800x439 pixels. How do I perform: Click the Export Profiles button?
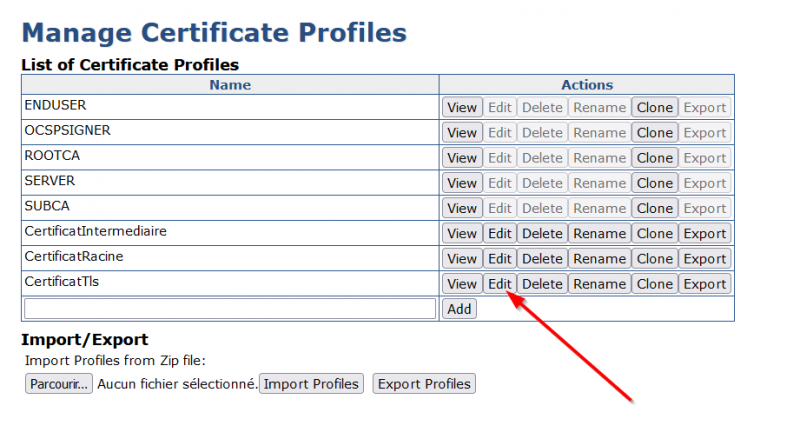[x=424, y=384]
